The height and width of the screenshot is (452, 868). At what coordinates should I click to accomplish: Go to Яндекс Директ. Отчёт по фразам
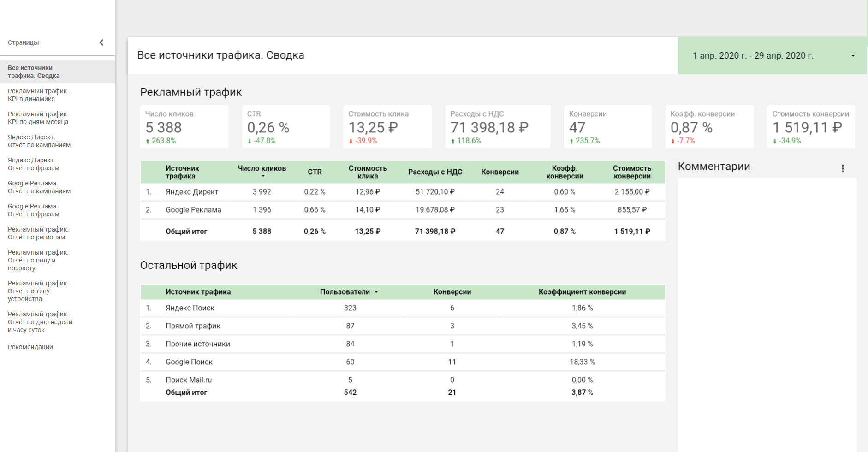click(x=34, y=164)
